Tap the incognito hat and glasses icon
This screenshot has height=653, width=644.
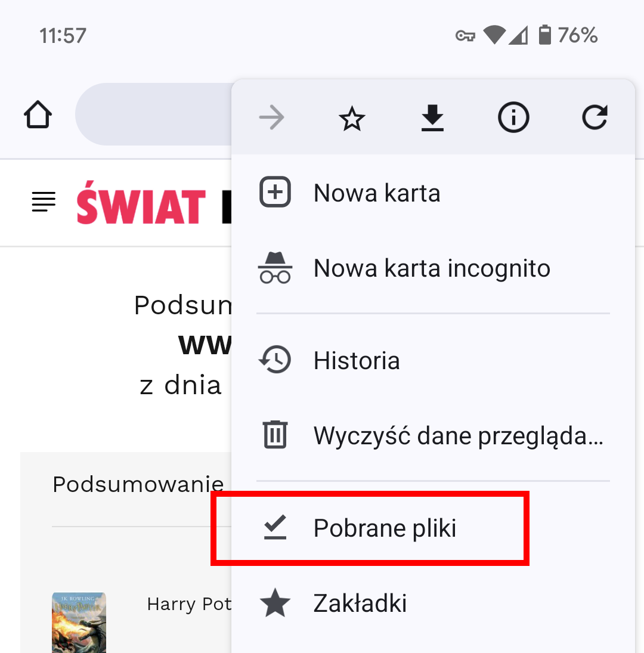tap(275, 268)
